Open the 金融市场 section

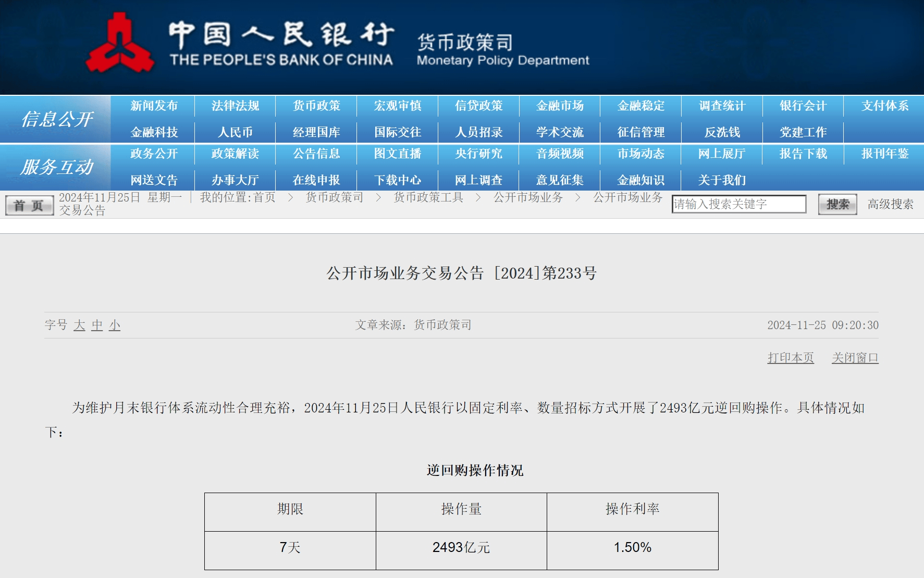click(560, 106)
